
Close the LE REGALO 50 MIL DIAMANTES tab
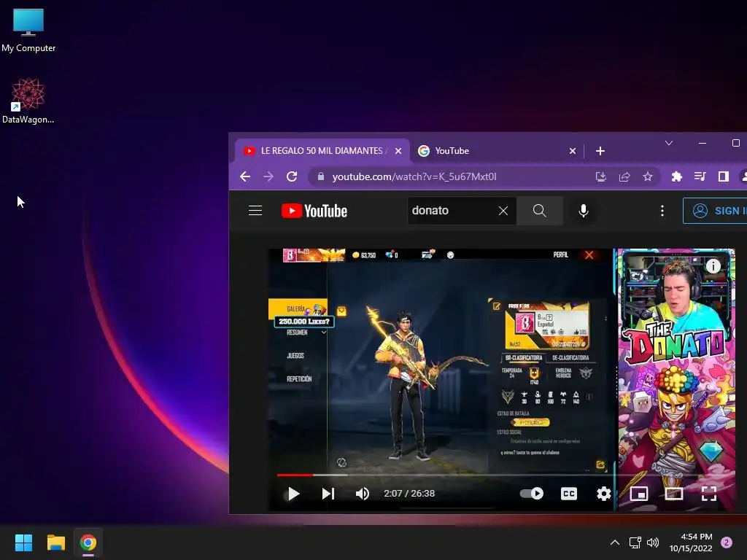click(x=398, y=151)
